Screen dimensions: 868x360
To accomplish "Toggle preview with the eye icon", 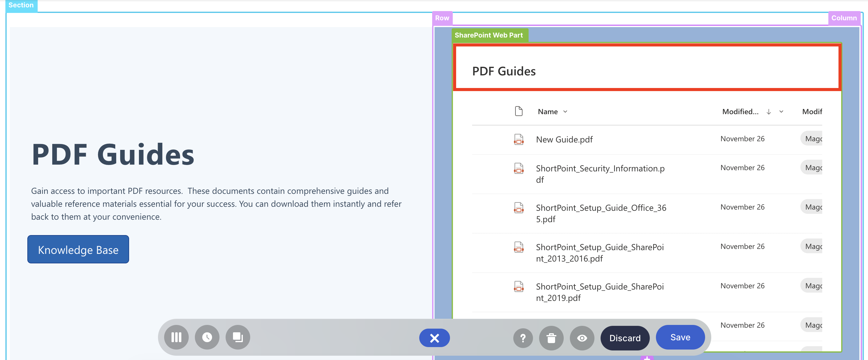I will pos(582,338).
